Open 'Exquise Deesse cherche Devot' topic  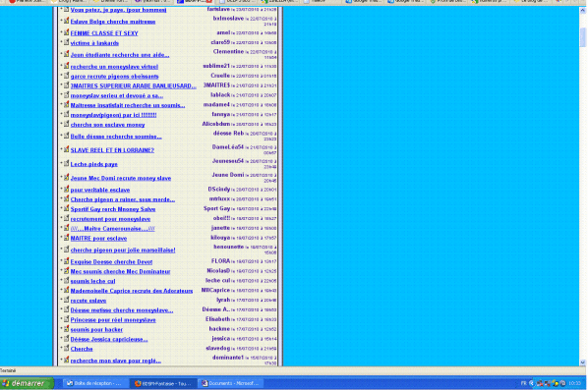[111, 262]
